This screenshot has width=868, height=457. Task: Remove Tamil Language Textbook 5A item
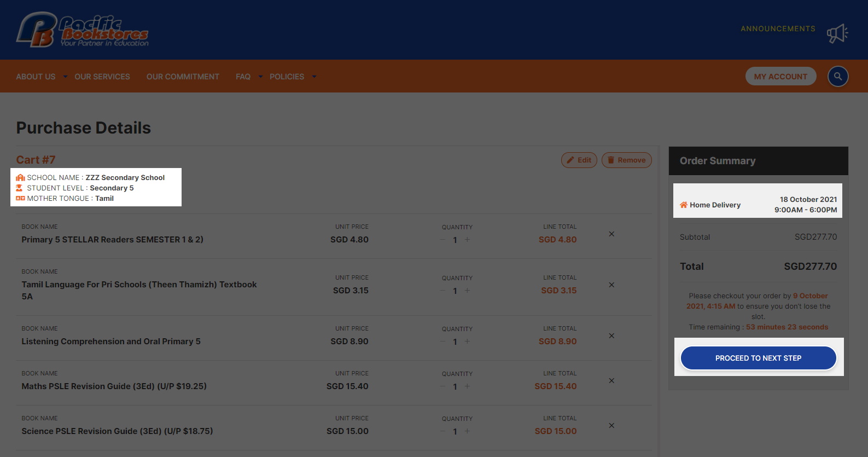point(611,285)
